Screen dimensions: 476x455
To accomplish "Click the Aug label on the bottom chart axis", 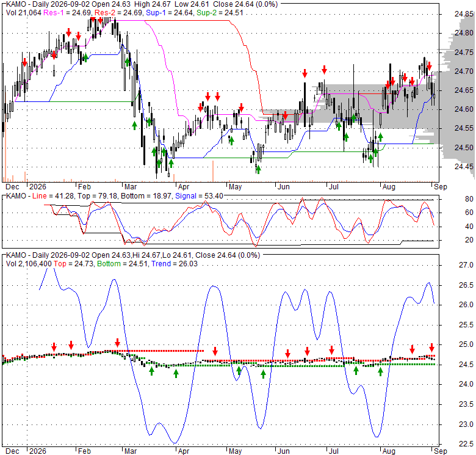I will pos(389,451).
